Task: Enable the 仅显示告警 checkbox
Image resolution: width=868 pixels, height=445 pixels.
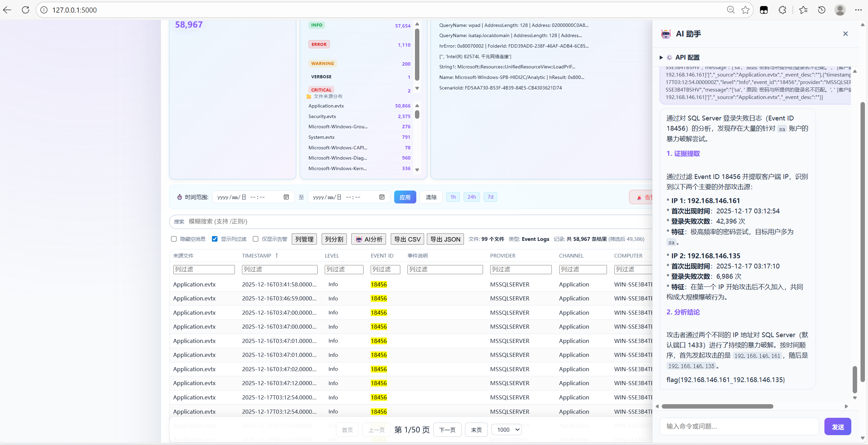Action: [x=256, y=239]
